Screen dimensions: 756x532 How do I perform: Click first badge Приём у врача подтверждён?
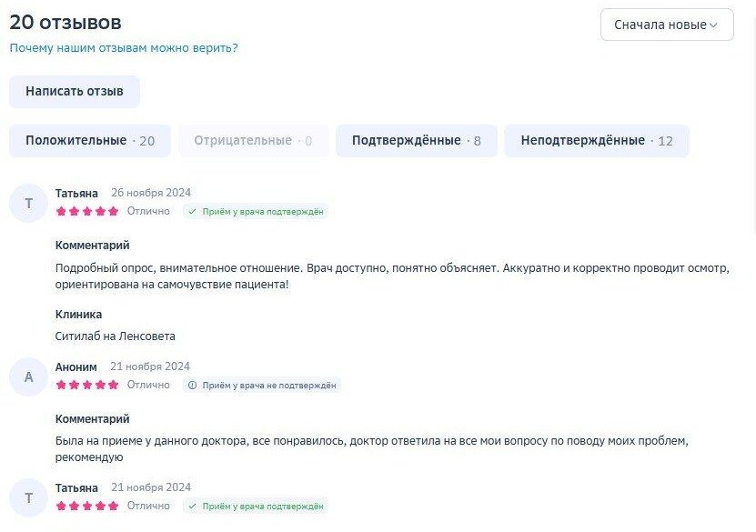[x=256, y=212]
